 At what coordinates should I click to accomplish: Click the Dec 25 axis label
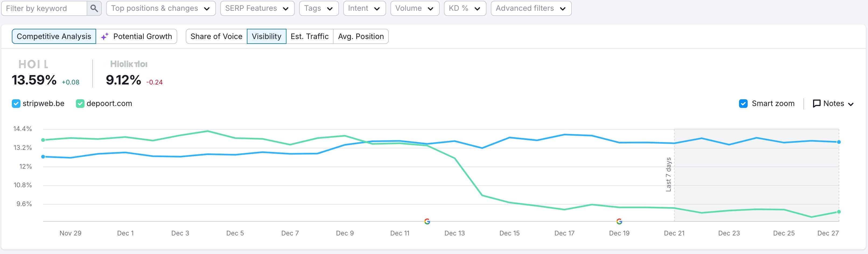click(x=784, y=233)
